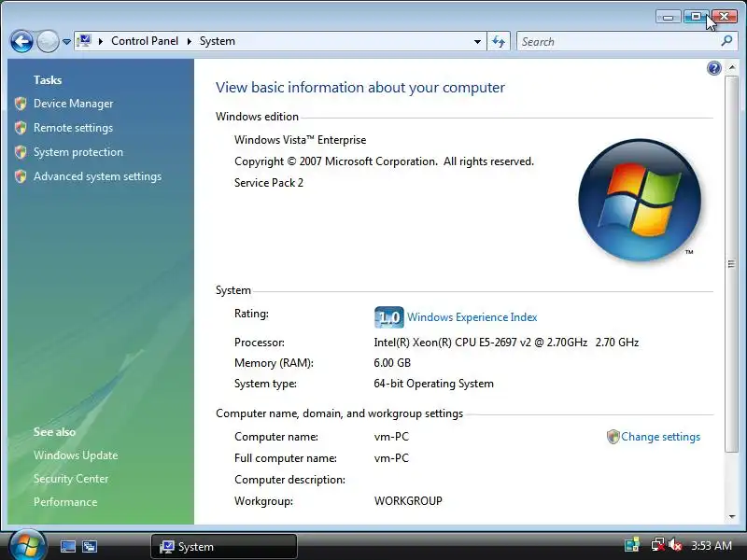
Task: Open the address bar history dropdown
Action: (x=477, y=41)
